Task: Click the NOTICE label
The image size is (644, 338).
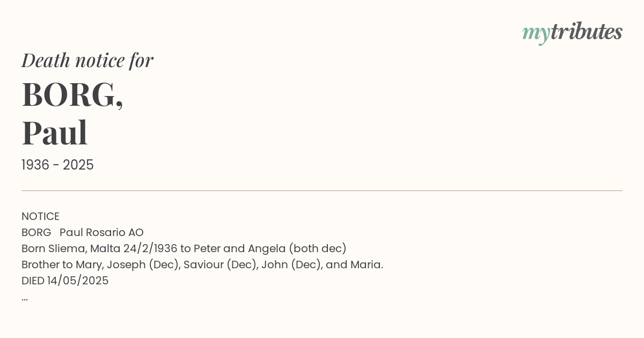Action: pyautogui.click(x=40, y=216)
